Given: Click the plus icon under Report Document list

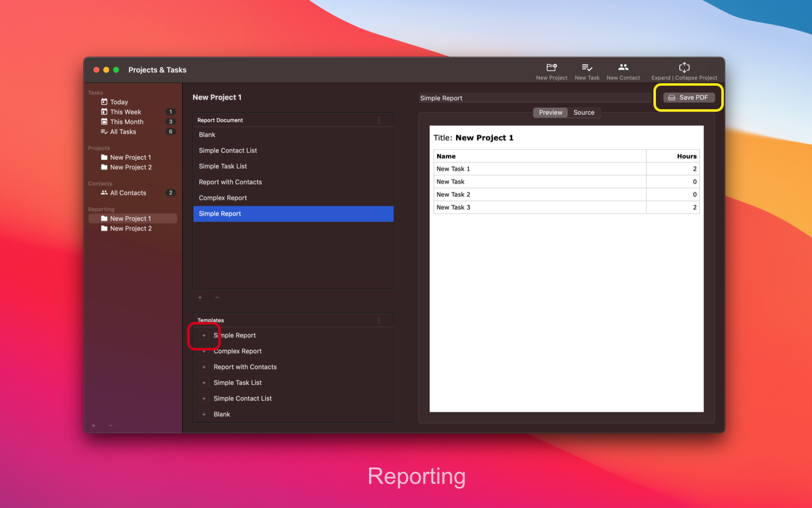Looking at the screenshot, I should pyautogui.click(x=199, y=297).
